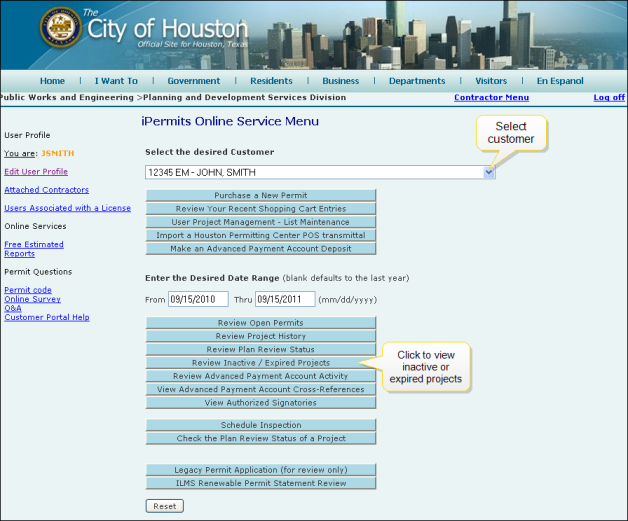The height and width of the screenshot is (521, 628).
Task: Click Review Open Permits button
Action: [261, 323]
